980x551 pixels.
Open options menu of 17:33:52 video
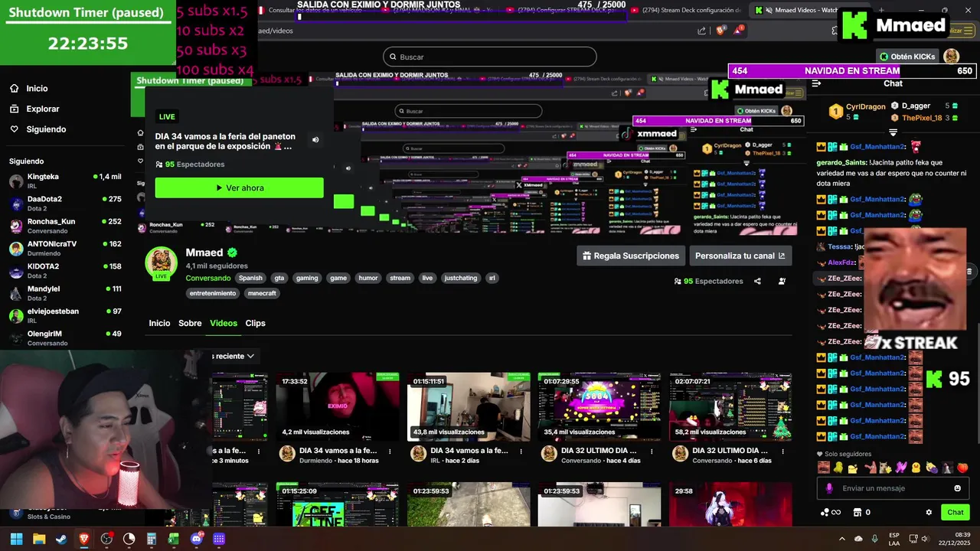[390, 452]
